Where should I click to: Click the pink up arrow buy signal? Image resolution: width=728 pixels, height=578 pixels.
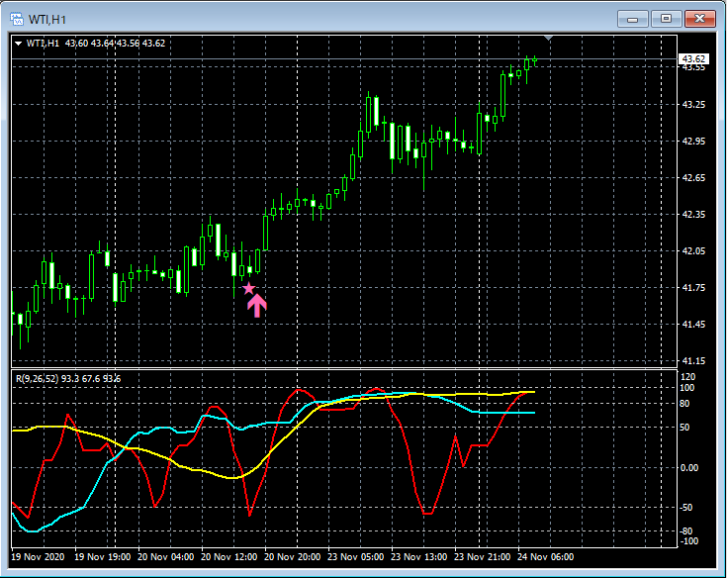256,306
